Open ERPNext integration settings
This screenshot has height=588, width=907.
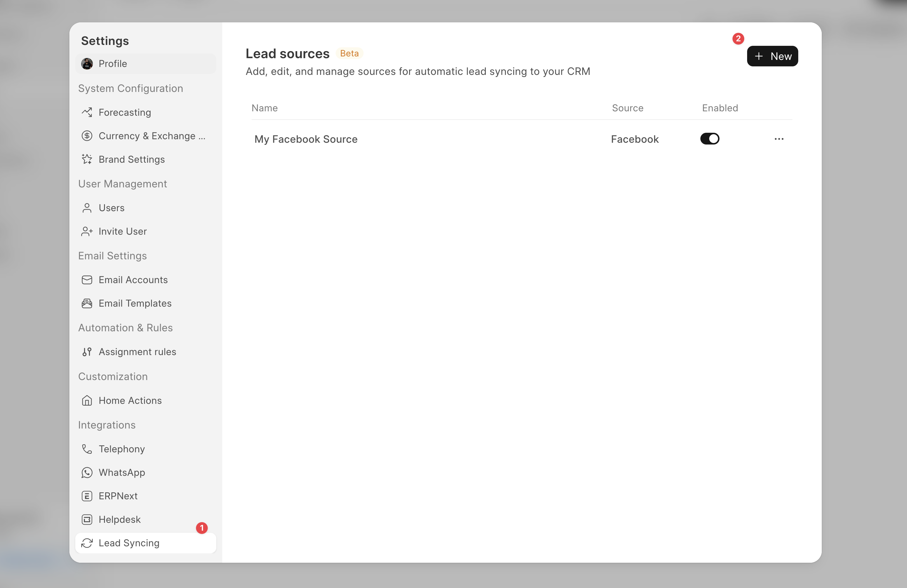click(118, 496)
